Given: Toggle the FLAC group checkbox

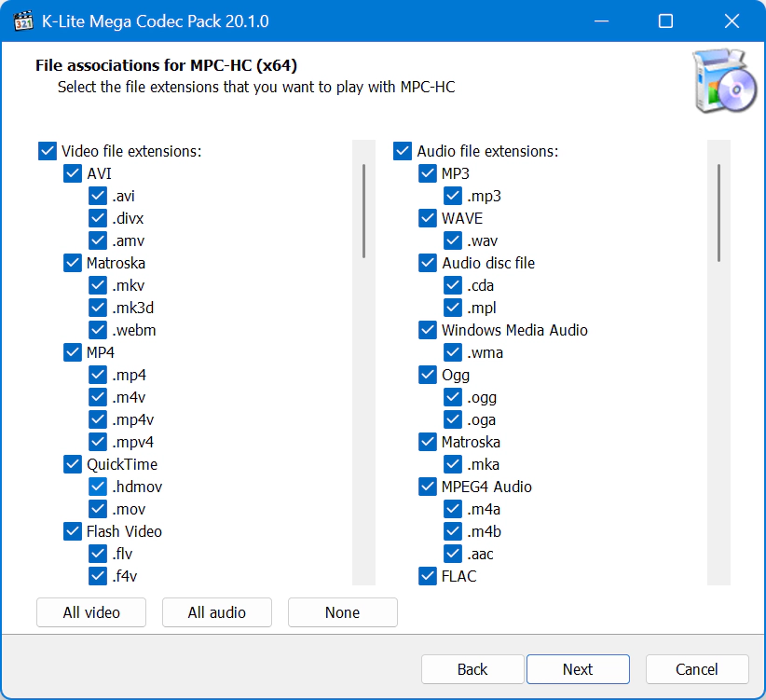Looking at the screenshot, I should (x=428, y=576).
